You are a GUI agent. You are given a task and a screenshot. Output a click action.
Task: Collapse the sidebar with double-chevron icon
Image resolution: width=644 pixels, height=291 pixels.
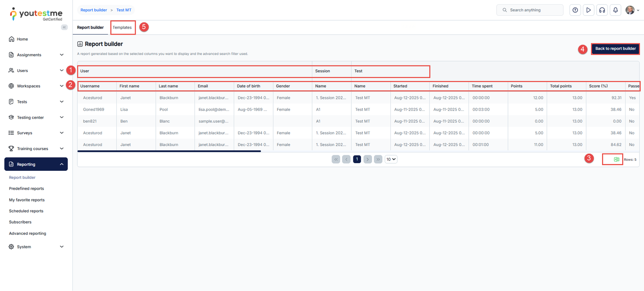point(64,27)
